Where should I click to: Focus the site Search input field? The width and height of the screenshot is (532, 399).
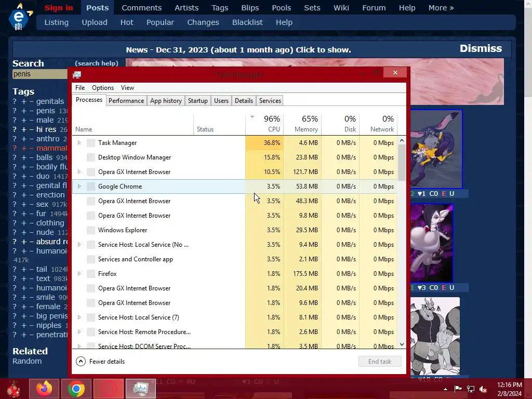40,74
